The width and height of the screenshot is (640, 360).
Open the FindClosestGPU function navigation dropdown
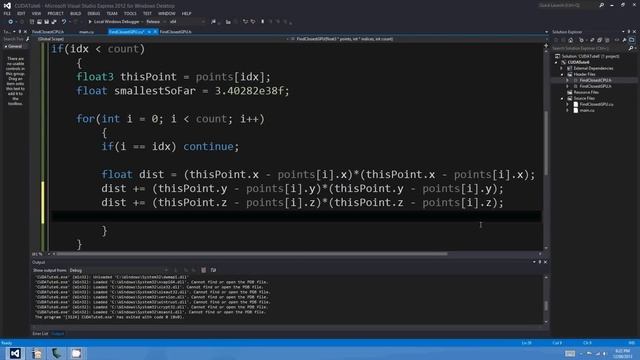416,39
